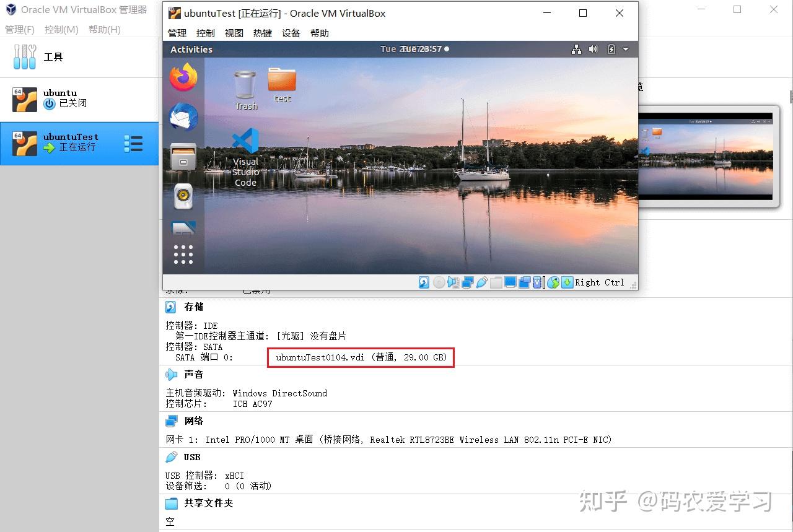Open the Ubuntu system status dropdown arrow
Viewport: 793px width, 532px height.
click(x=625, y=50)
